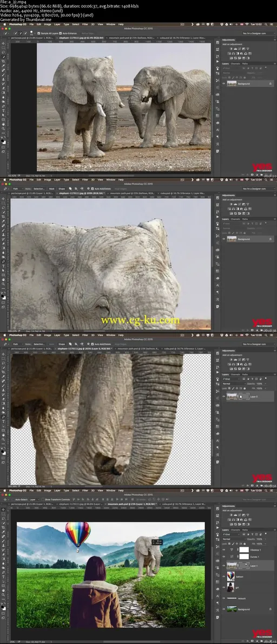The image size is (277, 644).
Task: Select Type tool in elephant-head close-up screenshot
Action: point(3,266)
